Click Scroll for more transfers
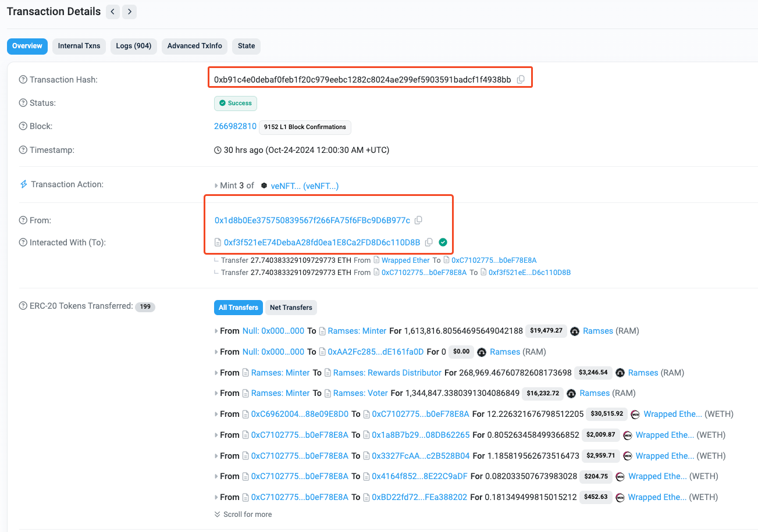This screenshot has height=532, width=758. click(243, 514)
